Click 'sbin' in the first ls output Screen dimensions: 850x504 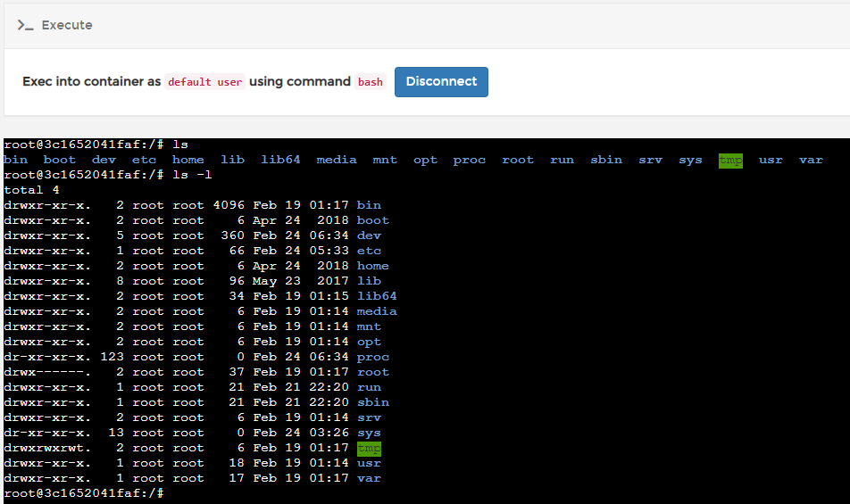606,160
